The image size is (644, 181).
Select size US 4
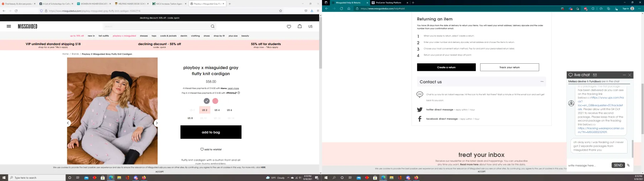point(217,110)
